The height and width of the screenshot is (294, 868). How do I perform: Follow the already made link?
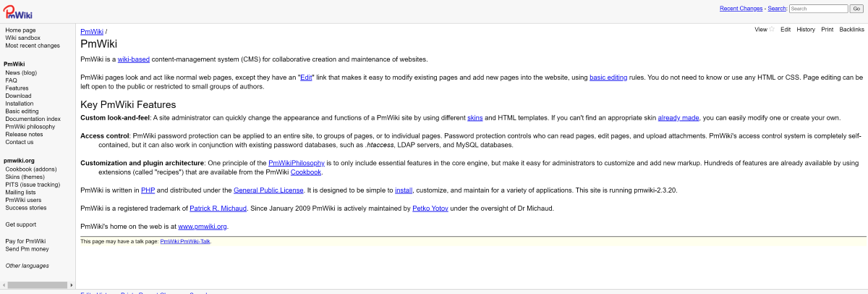(x=679, y=117)
